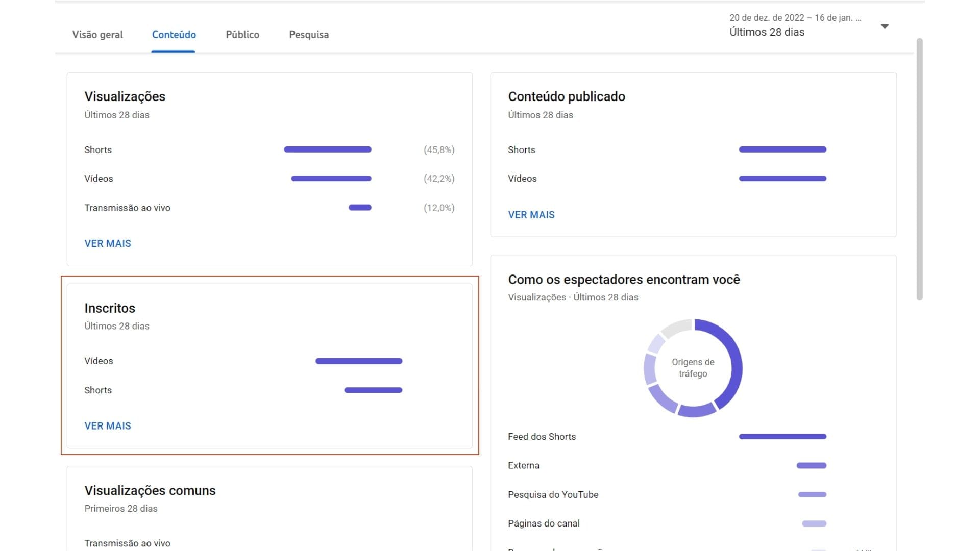
Task: Select the Conteúdo tab
Action: [174, 35]
